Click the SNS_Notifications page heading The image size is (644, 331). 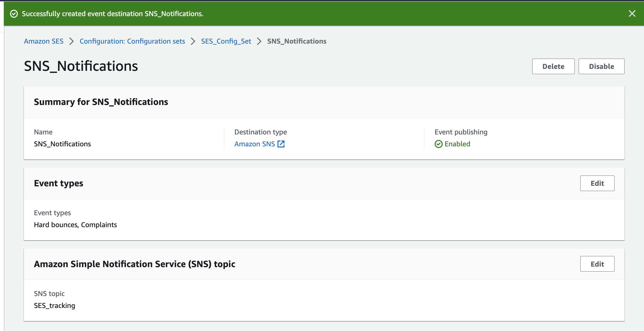coord(81,66)
